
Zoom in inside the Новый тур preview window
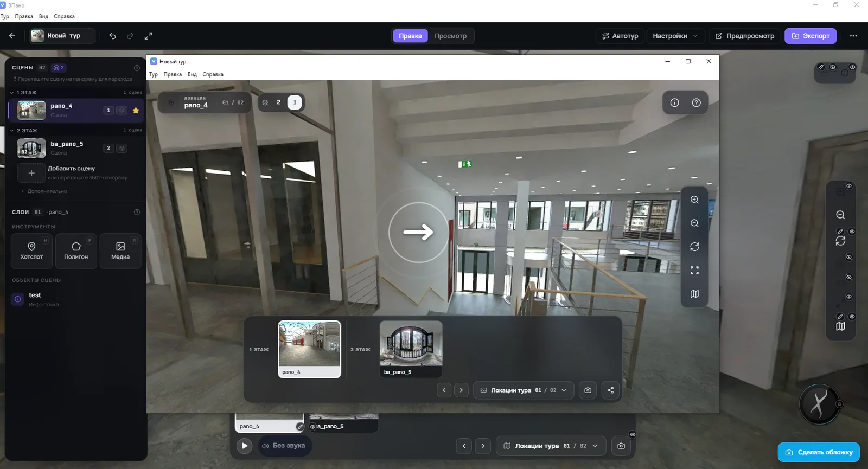pos(694,200)
